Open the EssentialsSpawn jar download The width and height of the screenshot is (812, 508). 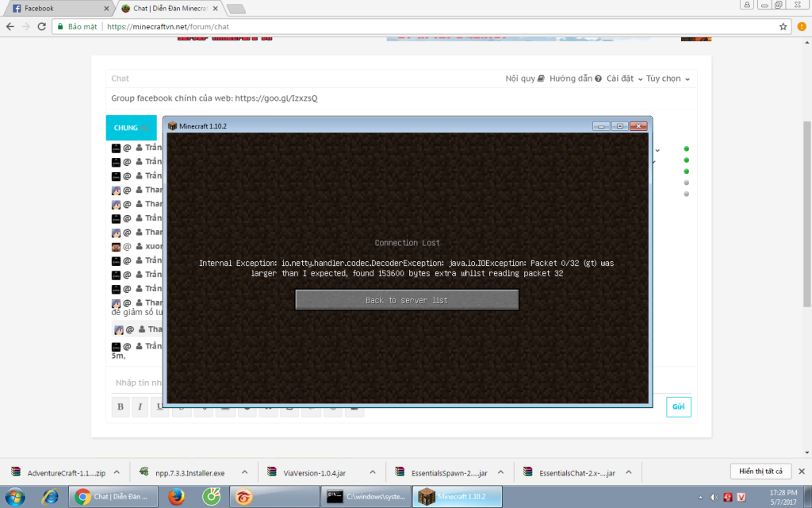[442, 473]
